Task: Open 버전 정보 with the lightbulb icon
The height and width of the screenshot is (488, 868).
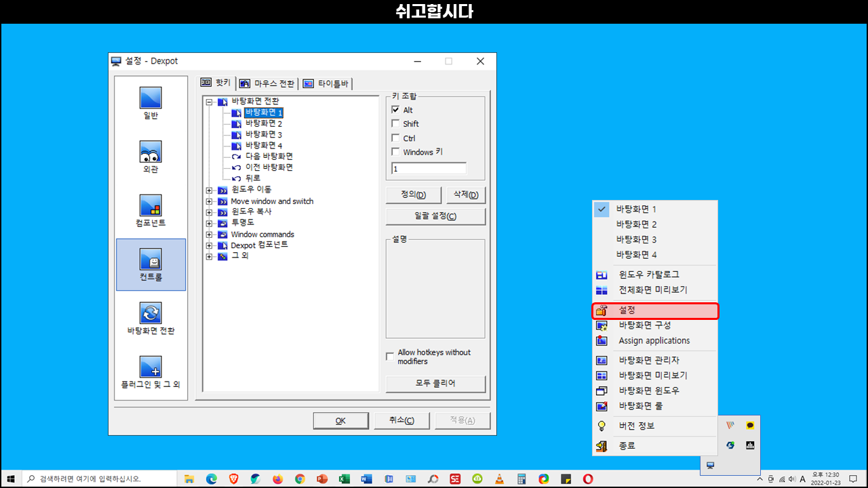Action: click(655, 426)
